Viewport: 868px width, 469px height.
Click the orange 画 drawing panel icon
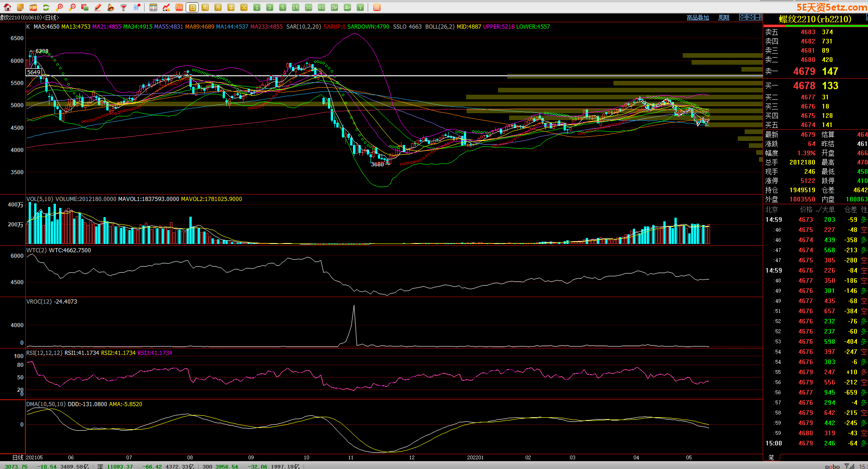coord(376,7)
